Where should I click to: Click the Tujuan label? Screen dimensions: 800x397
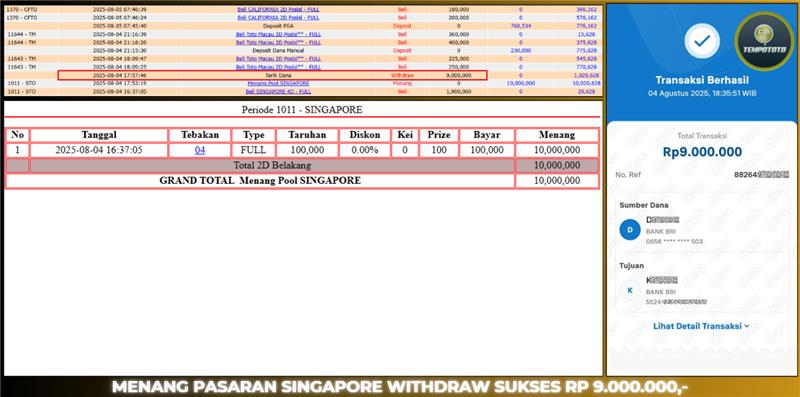tap(632, 266)
